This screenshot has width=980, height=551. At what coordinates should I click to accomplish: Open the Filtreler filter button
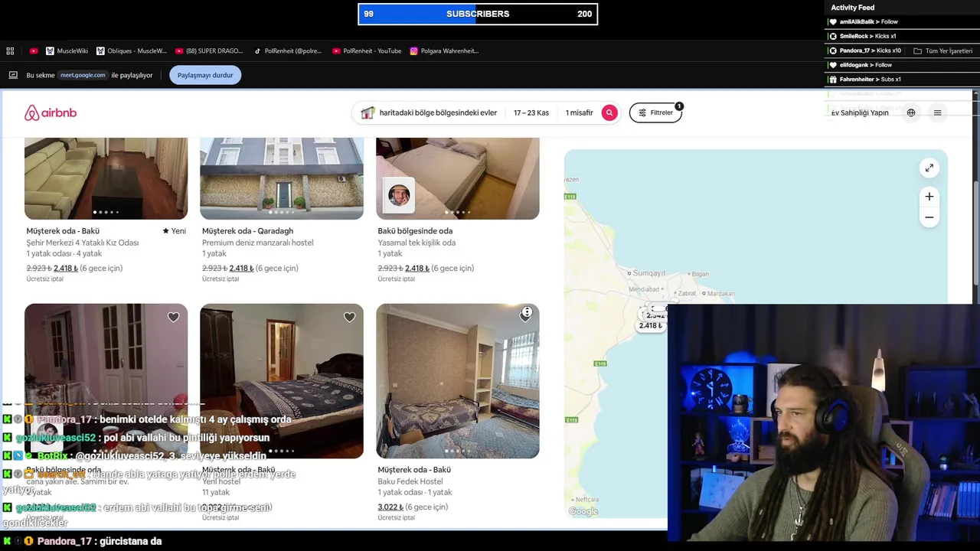pyautogui.click(x=655, y=112)
